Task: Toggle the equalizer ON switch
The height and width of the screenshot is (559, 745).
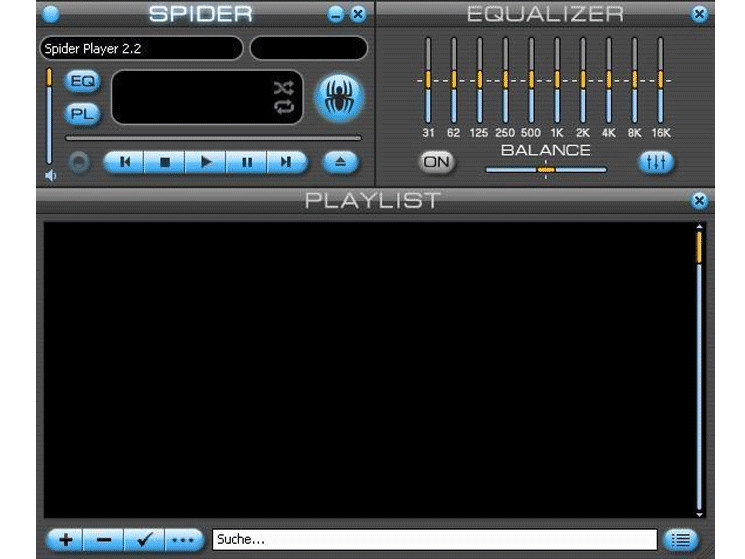Action: pos(436,161)
